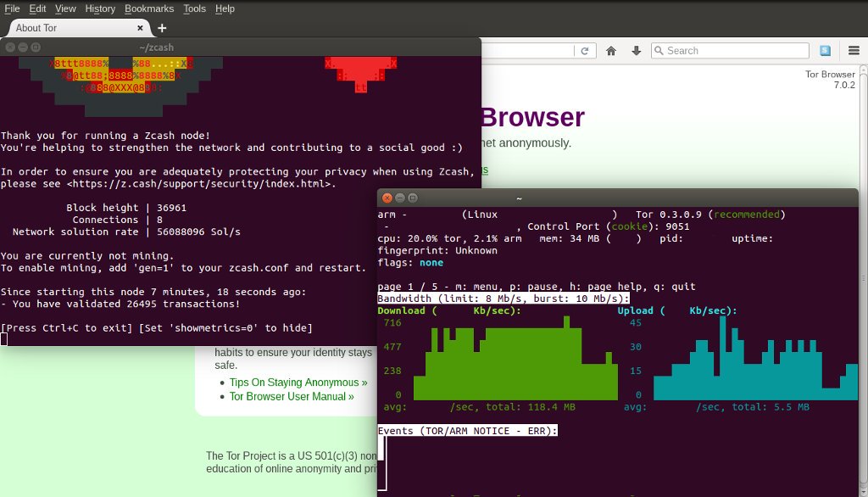Click 'validated 26495 transactions' line

pos(120,304)
